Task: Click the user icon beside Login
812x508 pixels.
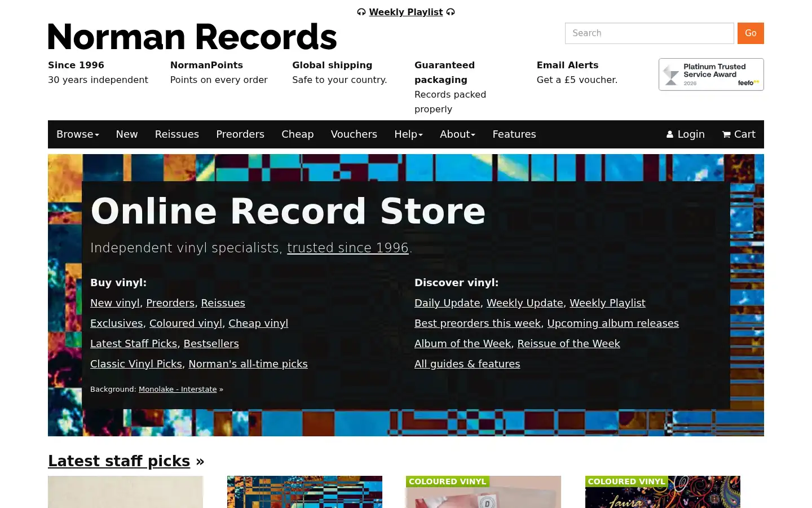Action: click(x=670, y=134)
